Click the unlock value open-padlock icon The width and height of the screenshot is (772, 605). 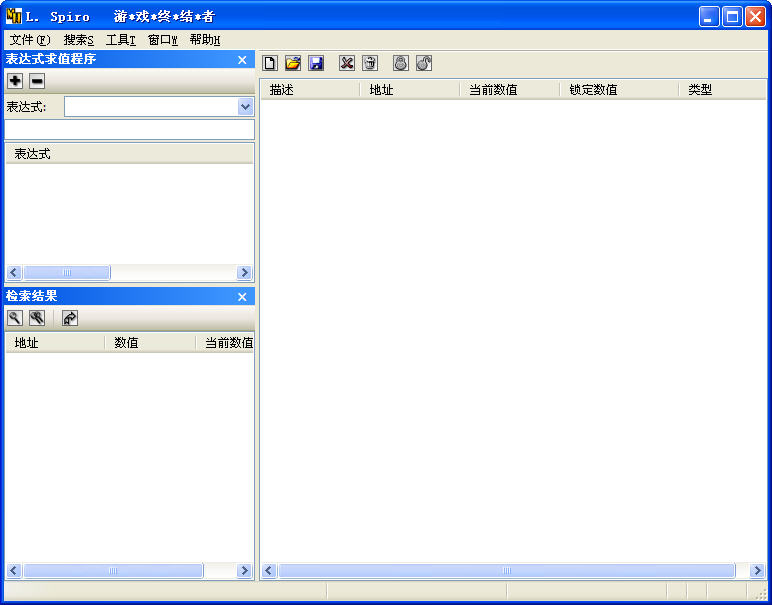[x=424, y=63]
